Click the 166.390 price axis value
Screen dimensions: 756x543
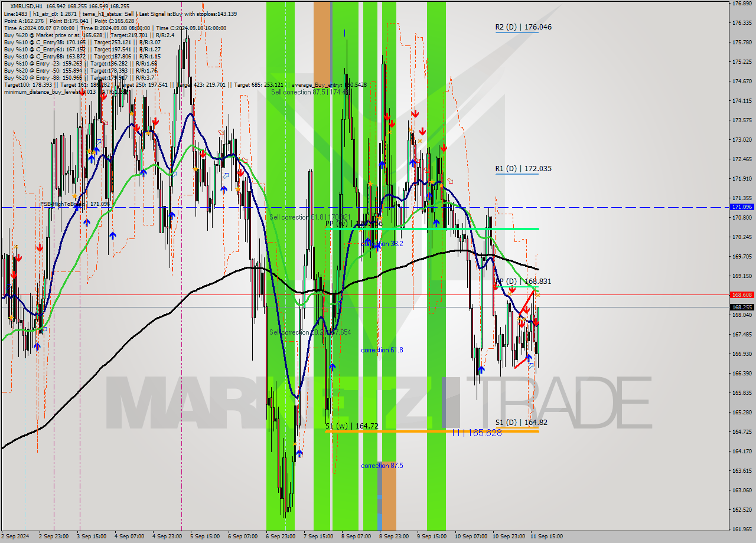point(741,374)
